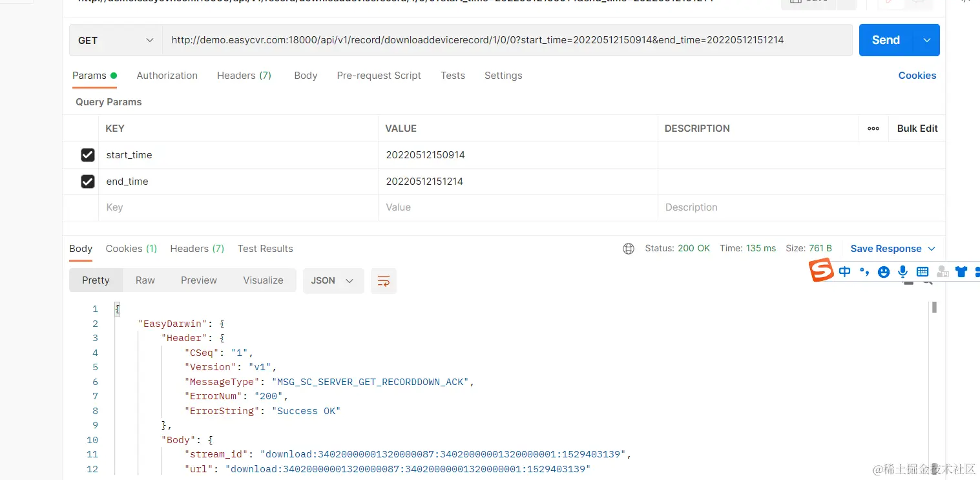
Task: Activate Sogou voice input microphone icon
Action: click(902, 272)
